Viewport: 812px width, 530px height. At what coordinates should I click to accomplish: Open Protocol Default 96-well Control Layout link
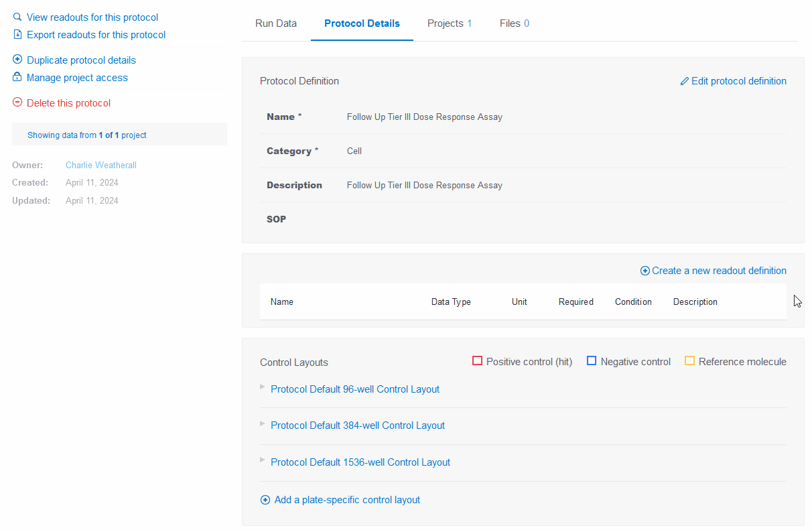click(x=355, y=389)
